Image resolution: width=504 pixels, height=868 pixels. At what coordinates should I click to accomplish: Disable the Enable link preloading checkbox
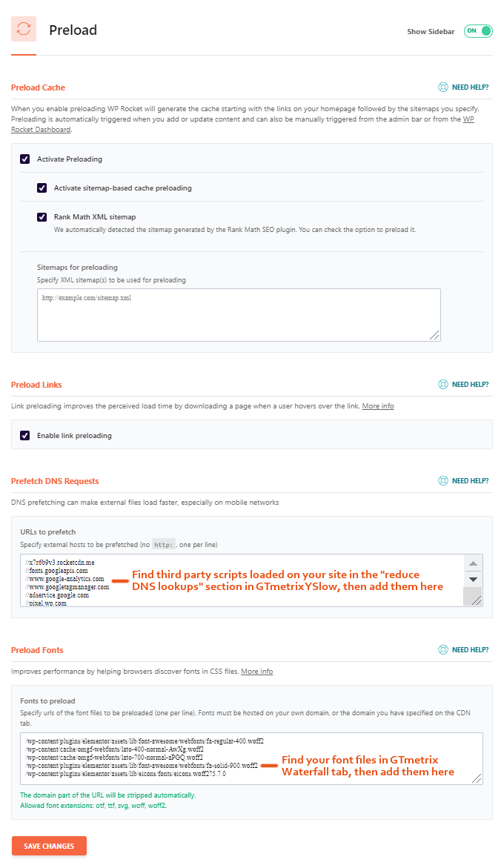point(25,436)
